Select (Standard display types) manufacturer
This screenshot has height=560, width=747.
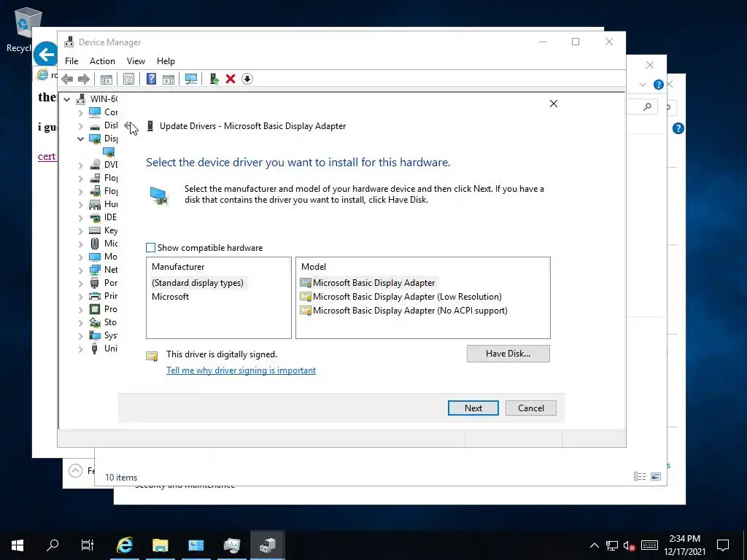198,283
